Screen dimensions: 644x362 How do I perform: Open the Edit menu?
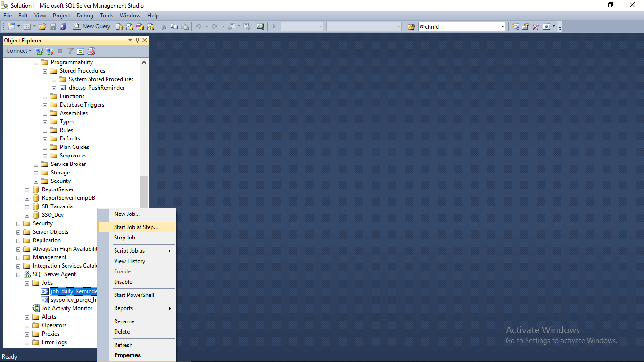[x=23, y=16]
